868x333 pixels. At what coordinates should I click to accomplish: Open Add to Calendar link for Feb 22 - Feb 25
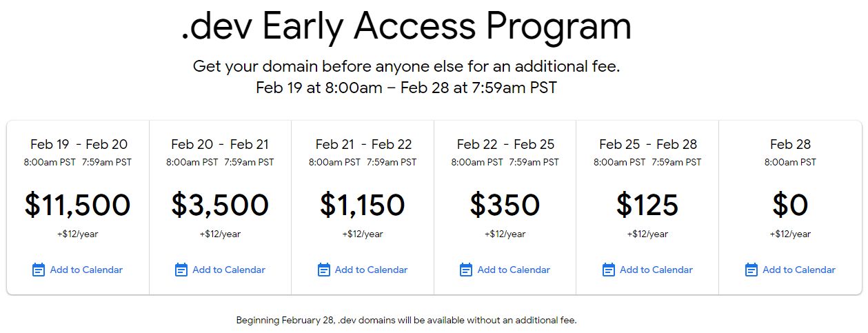pyautogui.click(x=514, y=270)
